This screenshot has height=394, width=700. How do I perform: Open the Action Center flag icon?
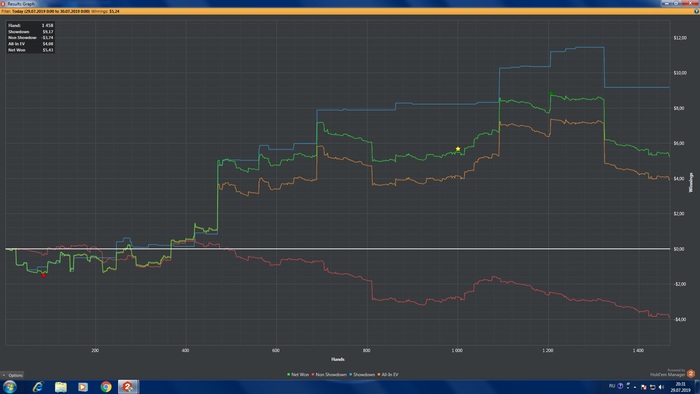[644, 387]
